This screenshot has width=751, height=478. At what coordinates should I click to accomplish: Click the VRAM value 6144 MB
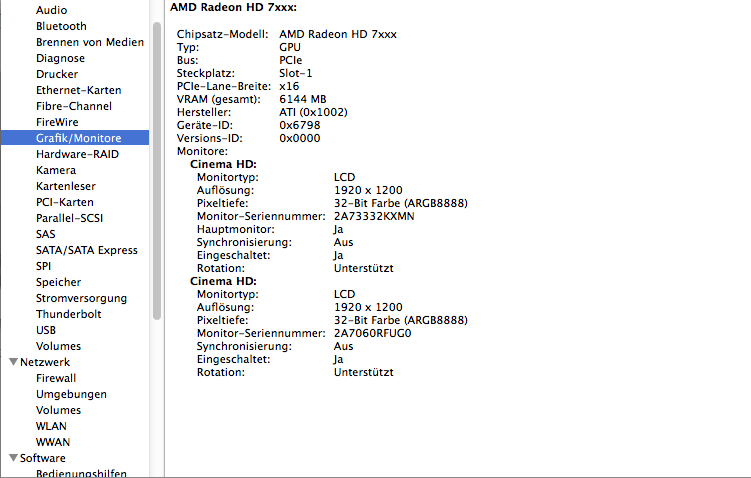[303, 99]
